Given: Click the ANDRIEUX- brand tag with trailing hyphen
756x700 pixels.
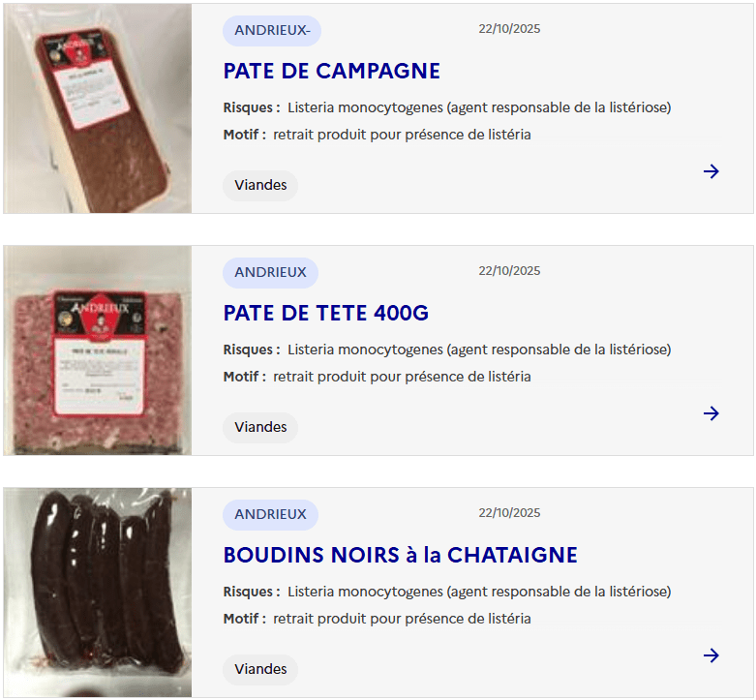Looking at the screenshot, I should point(272,30).
